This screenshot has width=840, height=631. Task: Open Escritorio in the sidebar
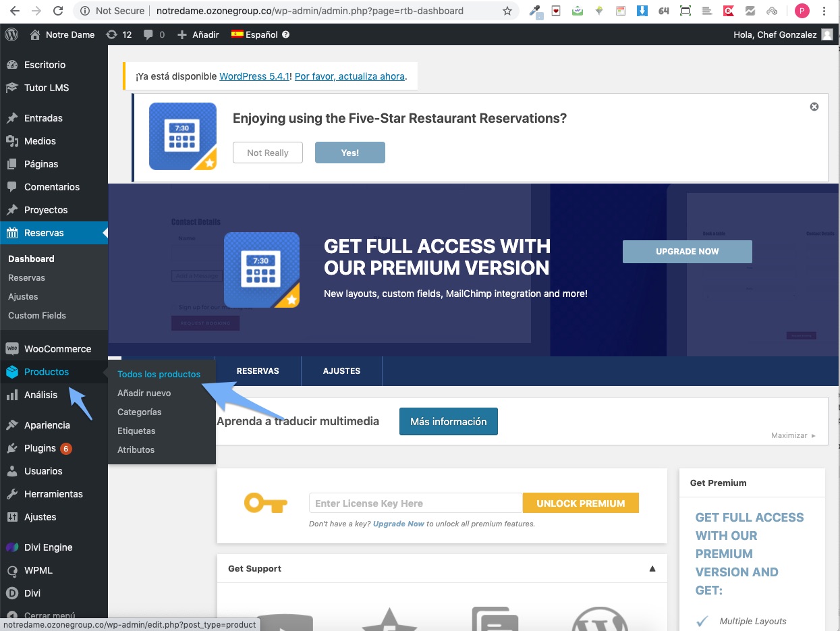pos(45,65)
